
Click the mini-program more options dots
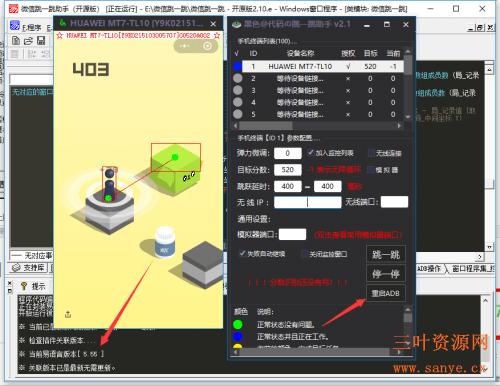184,46
